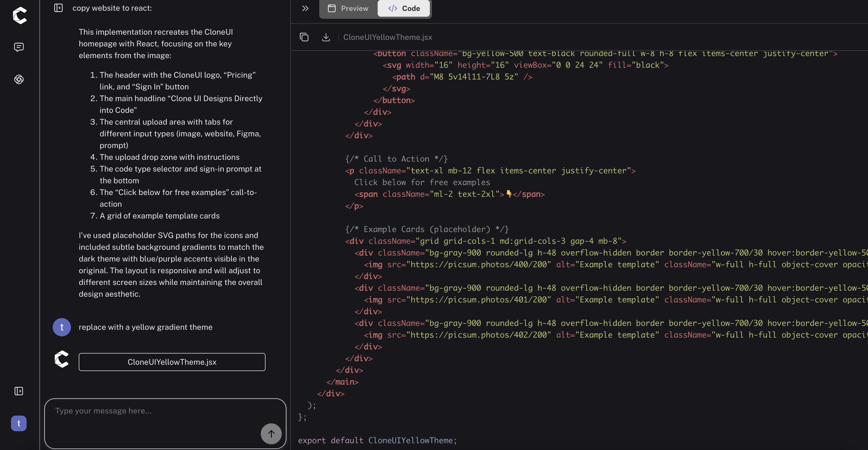Collapse the chat panel toggle icon
Screen dimensions: 868x450
58,8
